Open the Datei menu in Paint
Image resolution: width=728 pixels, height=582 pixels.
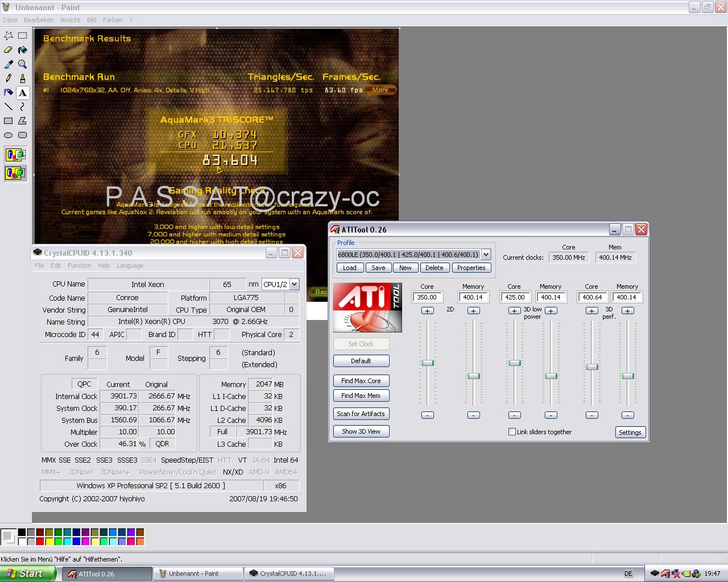pyautogui.click(x=10, y=20)
